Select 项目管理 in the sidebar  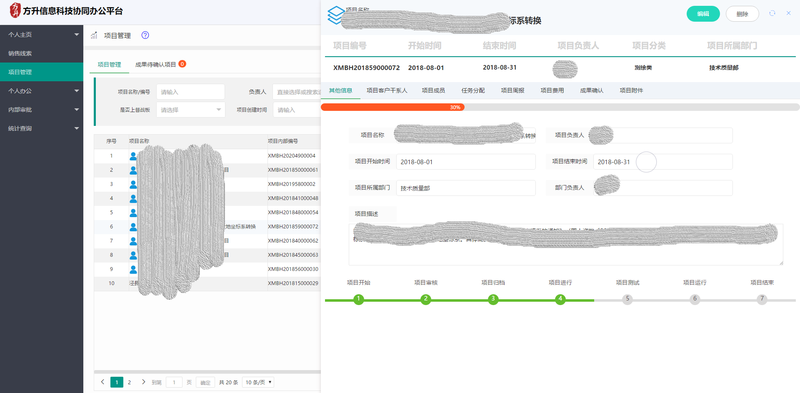pos(41,72)
